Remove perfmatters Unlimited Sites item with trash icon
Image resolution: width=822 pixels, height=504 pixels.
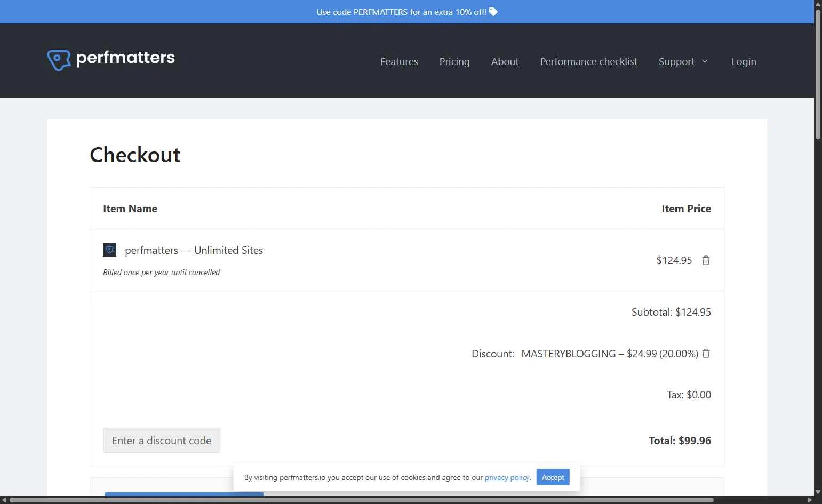tap(706, 260)
